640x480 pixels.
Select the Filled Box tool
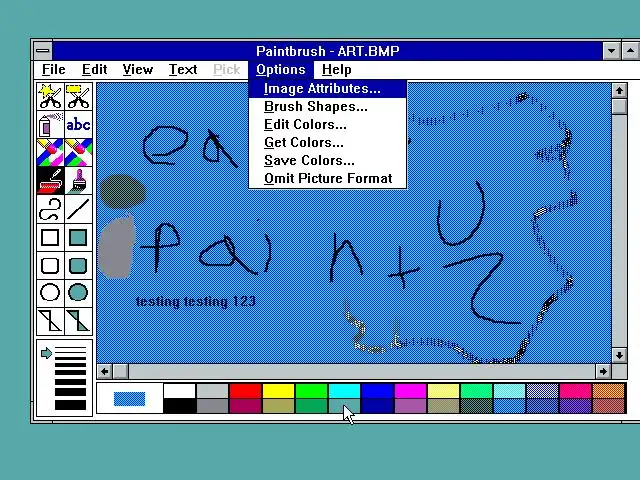tap(78, 237)
